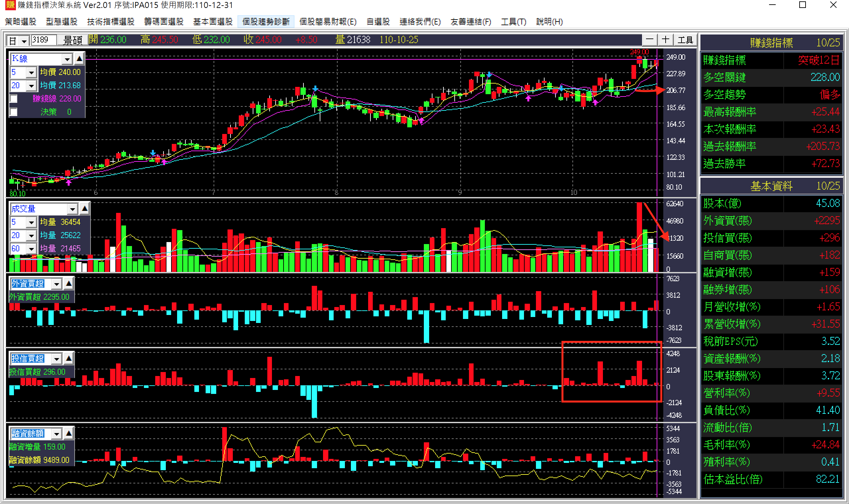The width and height of the screenshot is (849, 504).
Task: Click triangle button beside 融資餘額 dropdown
Action: [69, 433]
